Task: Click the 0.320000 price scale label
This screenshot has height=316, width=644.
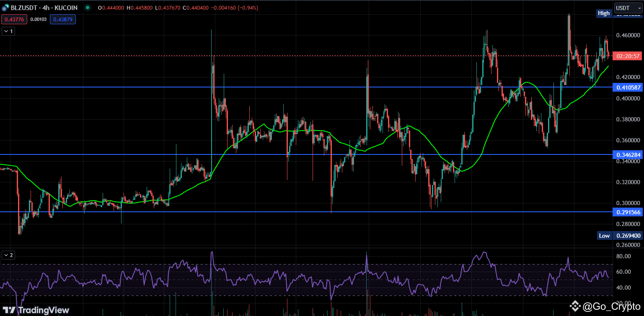Action: (x=627, y=182)
